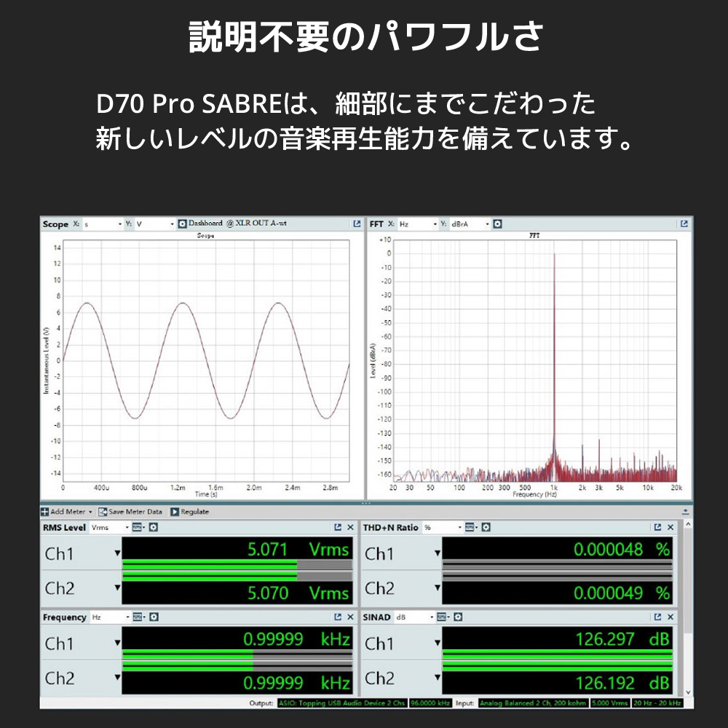The image size is (728, 728).
Task: Click SINAD Ch1 green level bar
Action: [557, 654]
